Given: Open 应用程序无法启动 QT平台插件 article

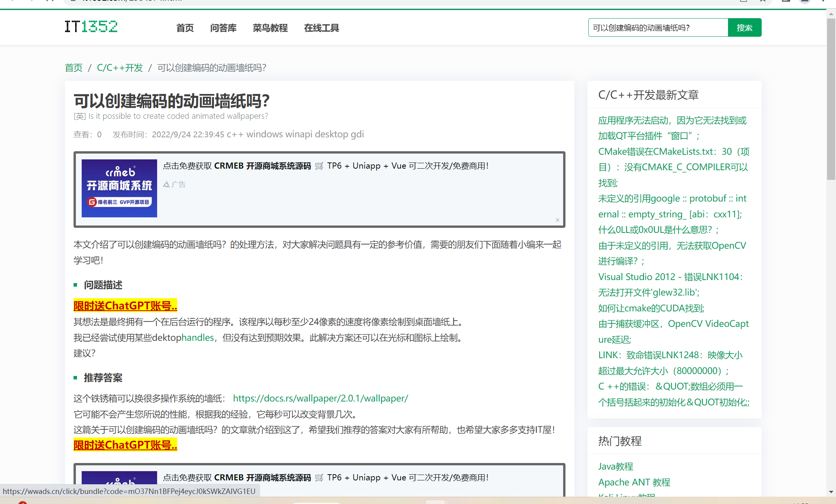Looking at the screenshot, I should click(672, 128).
